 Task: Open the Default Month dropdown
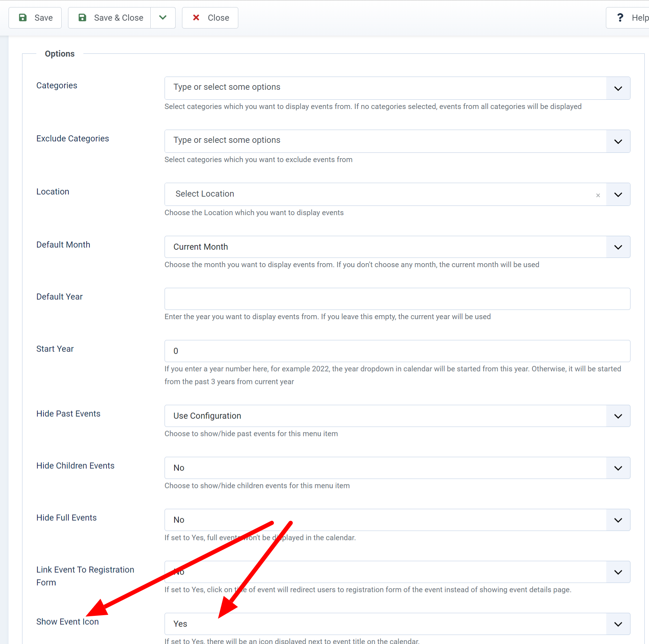385,247
